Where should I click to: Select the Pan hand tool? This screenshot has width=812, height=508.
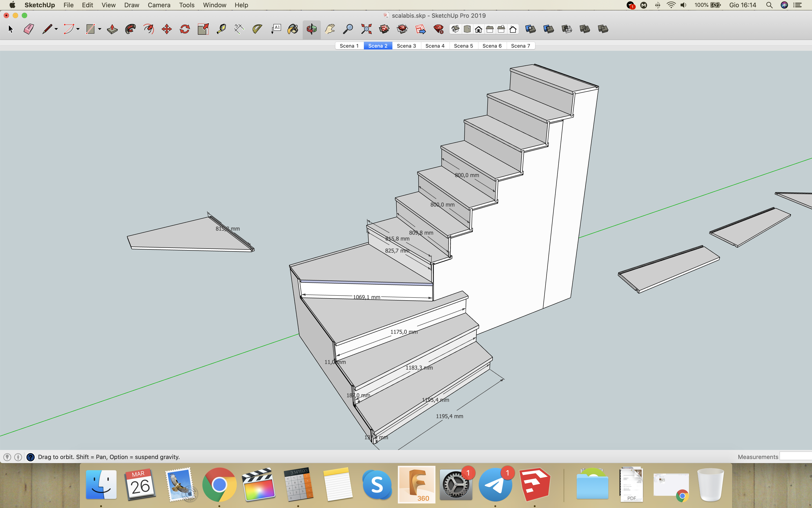(330, 29)
